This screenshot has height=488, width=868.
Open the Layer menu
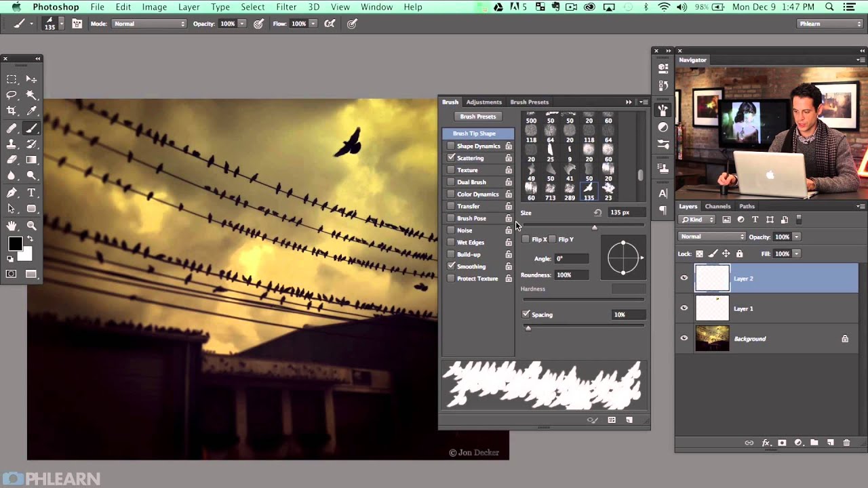(x=189, y=7)
